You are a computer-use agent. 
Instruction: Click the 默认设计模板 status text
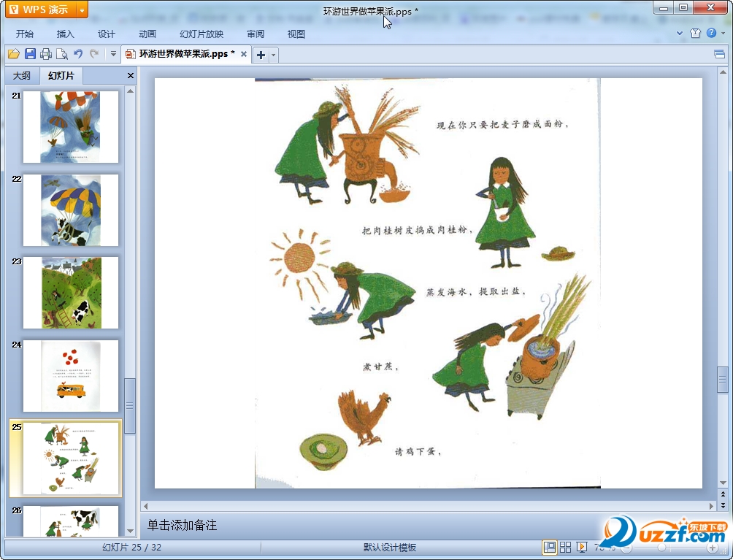(x=390, y=548)
